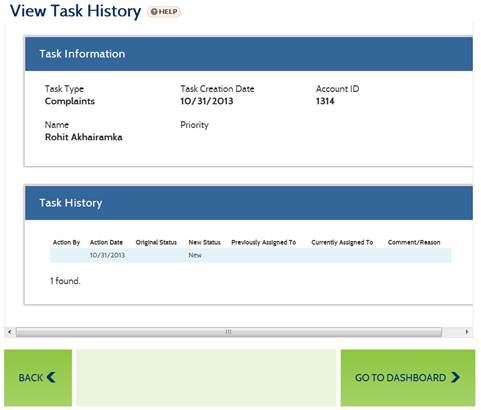Image resolution: width=481 pixels, height=410 pixels.
Task: Sort by the Action By column header
Action: click(x=66, y=242)
